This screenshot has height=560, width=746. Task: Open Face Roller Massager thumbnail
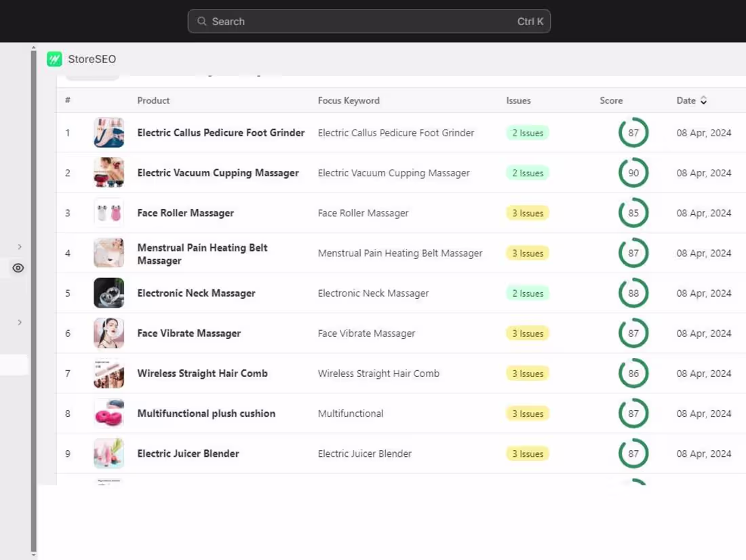(x=109, y=213)
